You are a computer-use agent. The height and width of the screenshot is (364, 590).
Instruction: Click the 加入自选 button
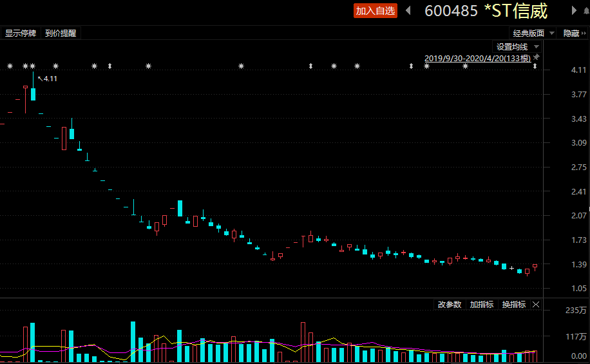(375, 10)
